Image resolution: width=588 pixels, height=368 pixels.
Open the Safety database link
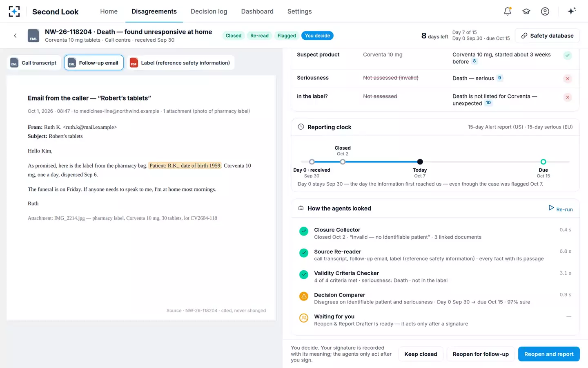[547, 36]
